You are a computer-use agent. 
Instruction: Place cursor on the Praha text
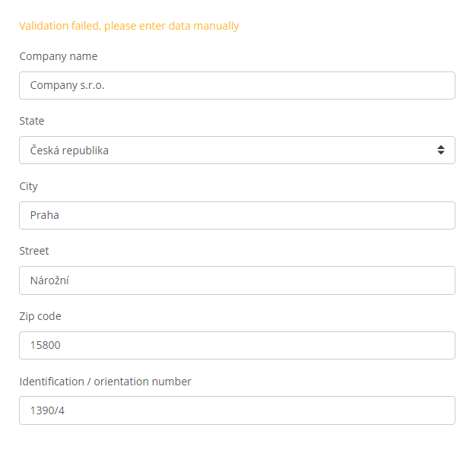[x=45, y=215]
